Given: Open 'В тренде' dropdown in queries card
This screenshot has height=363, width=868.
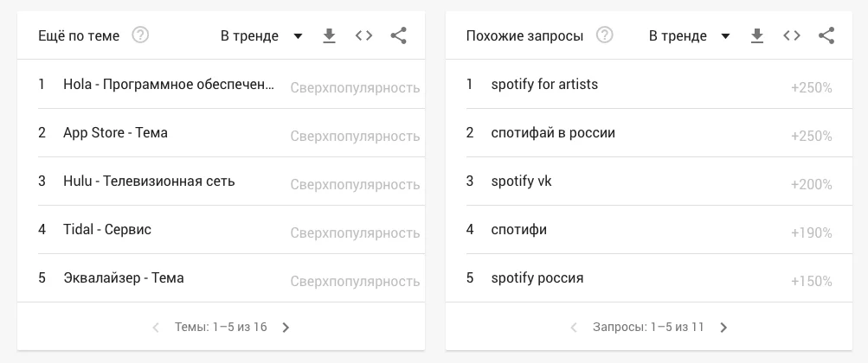Looking at the screenshot, I should (690, 35).
